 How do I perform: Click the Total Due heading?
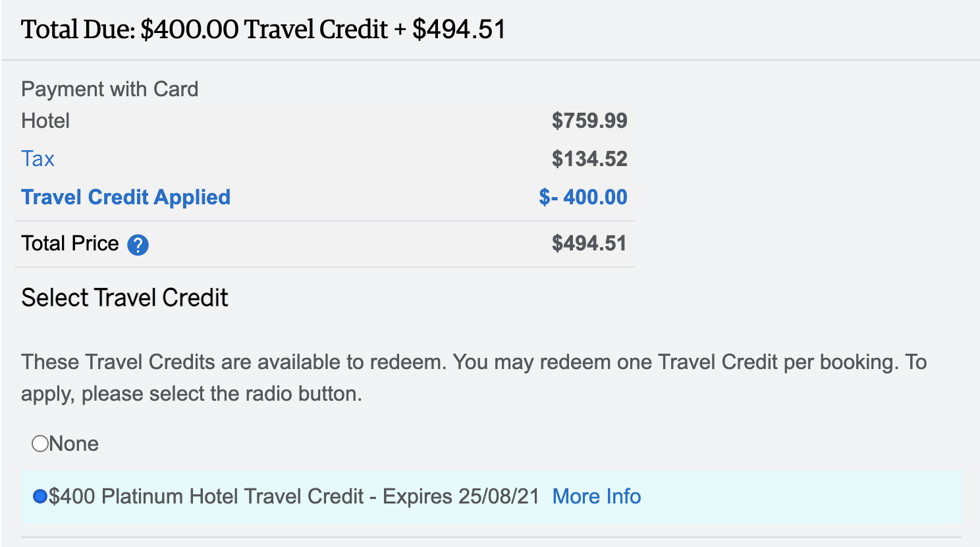click(263, 30)
